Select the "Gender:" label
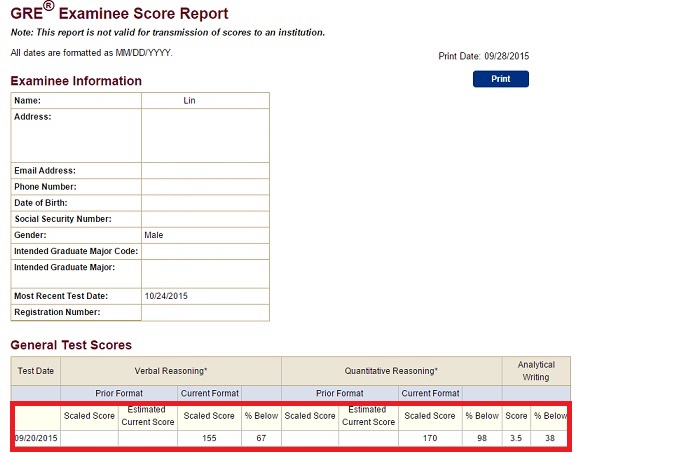The width and height of the screenshot is (674, 460). click(30, 235)
